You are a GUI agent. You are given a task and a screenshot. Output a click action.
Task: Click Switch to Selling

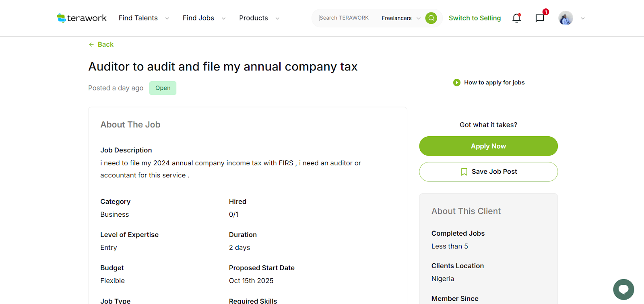(475, 18)
